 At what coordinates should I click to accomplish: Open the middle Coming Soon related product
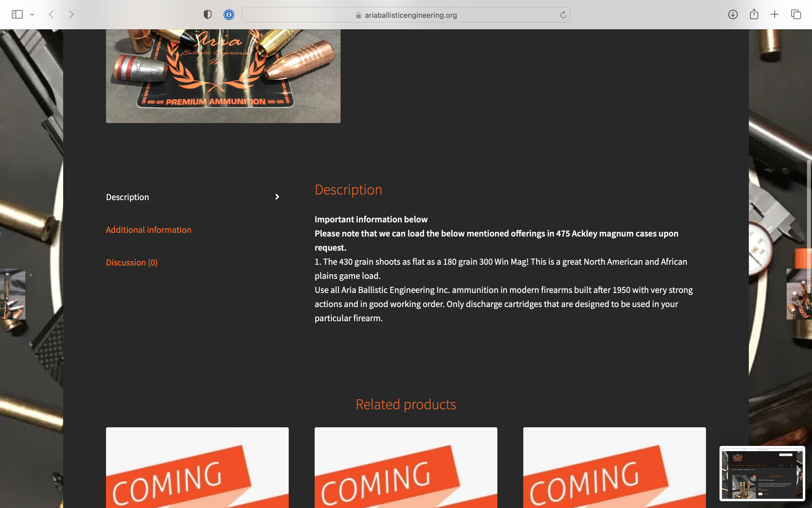pos(406,468)
